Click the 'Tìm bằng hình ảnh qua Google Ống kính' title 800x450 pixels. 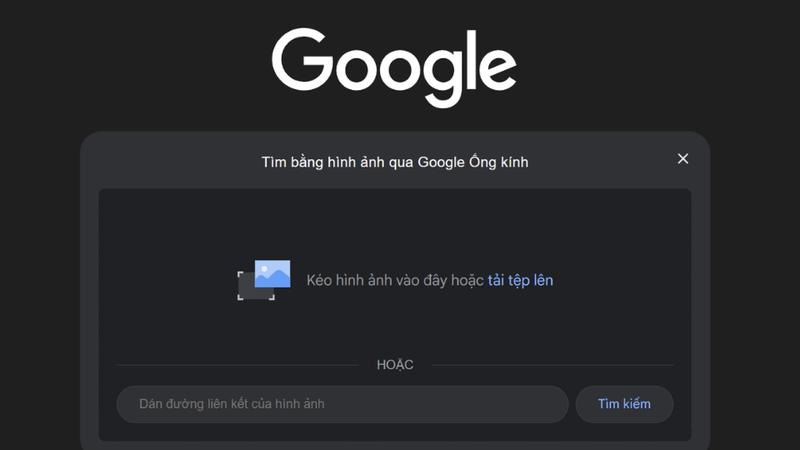point(395,162)
